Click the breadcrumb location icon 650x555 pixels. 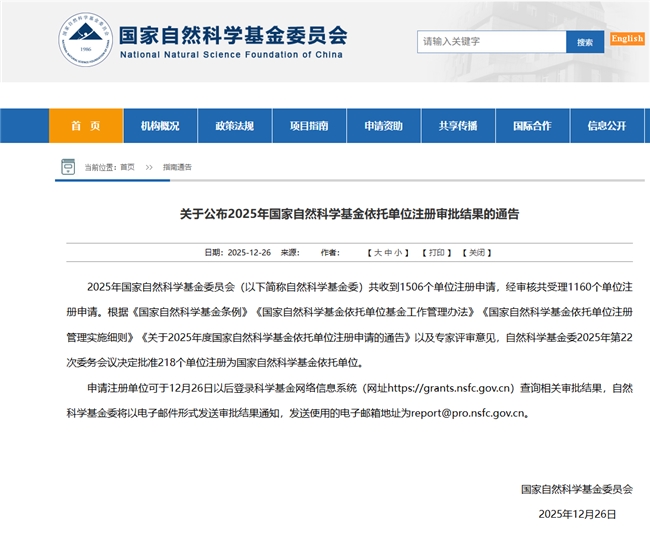point(67,167)
